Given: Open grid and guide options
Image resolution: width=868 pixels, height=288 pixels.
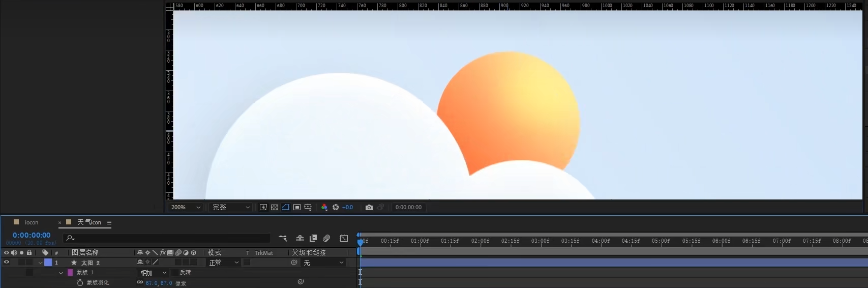Looking at the screenshot, I should pyautogui.click(x=308, y=207).
